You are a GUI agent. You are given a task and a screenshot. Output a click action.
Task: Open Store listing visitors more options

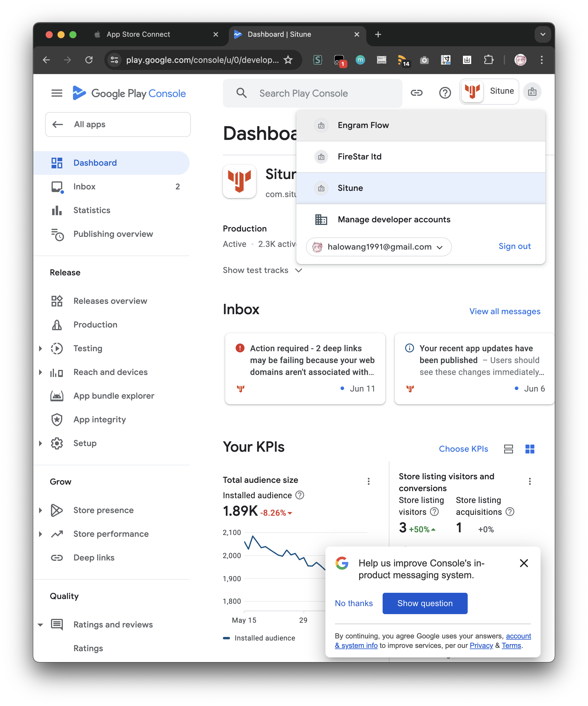click(x=530, y=481)
